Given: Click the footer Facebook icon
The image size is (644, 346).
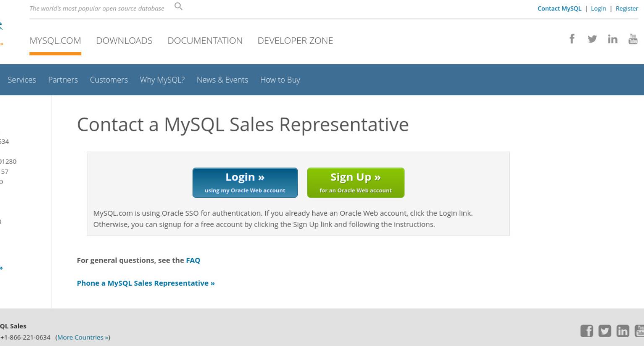Looking at the screenshot, I should 587,331.
